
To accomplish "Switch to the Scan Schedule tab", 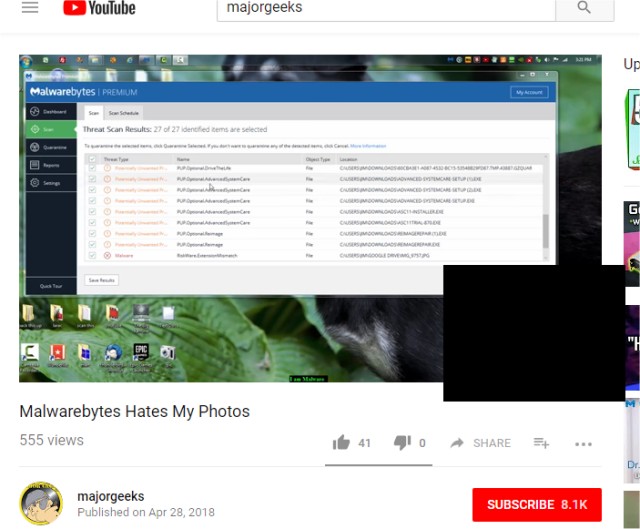I will coord(124,113).
